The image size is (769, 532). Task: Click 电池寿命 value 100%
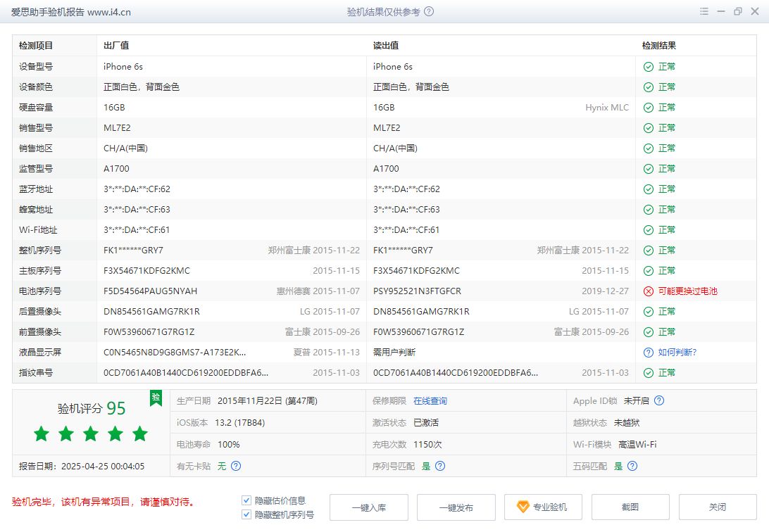[x=229, y=445]
